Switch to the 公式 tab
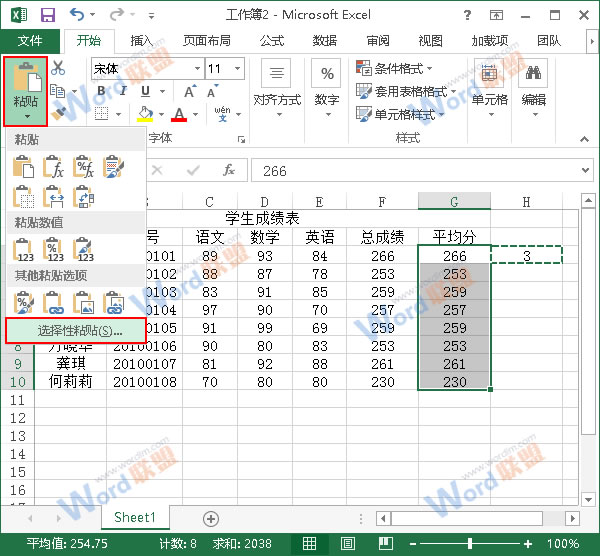The width and height of the screenshot is (600, 556). pyautogui.click(x=272, y=41)
